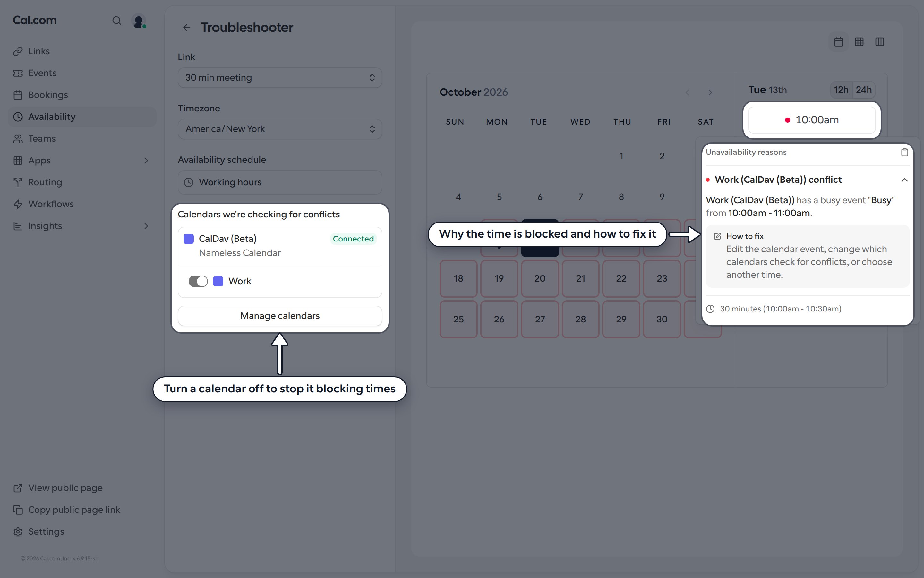Open Teams in the sidebar
The image size is (924, 578).
point(82,138)
